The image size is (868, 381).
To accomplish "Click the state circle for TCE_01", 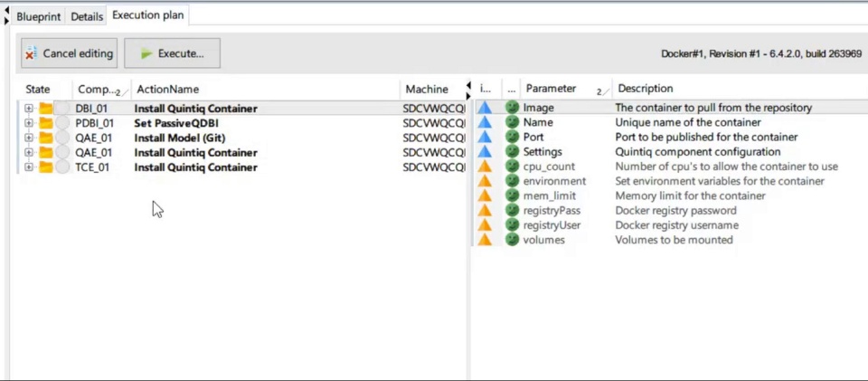I will coord(62,167).
